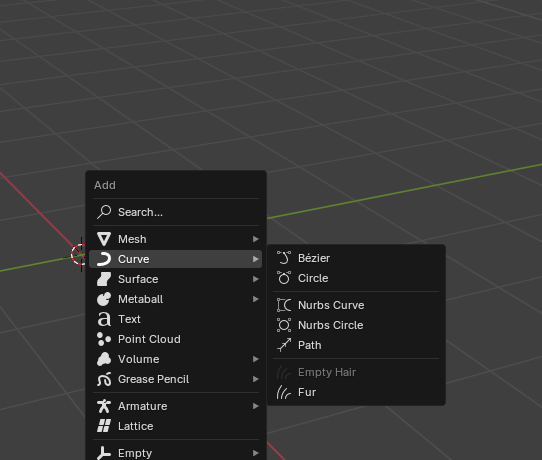Click the Volume cloud icon
542x460 pixels.
click(104, 359)
